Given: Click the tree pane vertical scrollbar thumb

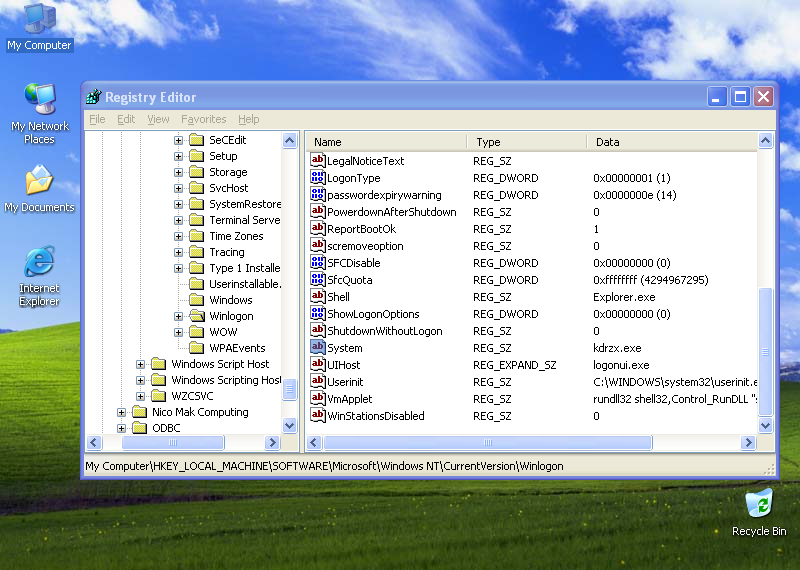Looking at the screenshot, I should tap(289, 390).
